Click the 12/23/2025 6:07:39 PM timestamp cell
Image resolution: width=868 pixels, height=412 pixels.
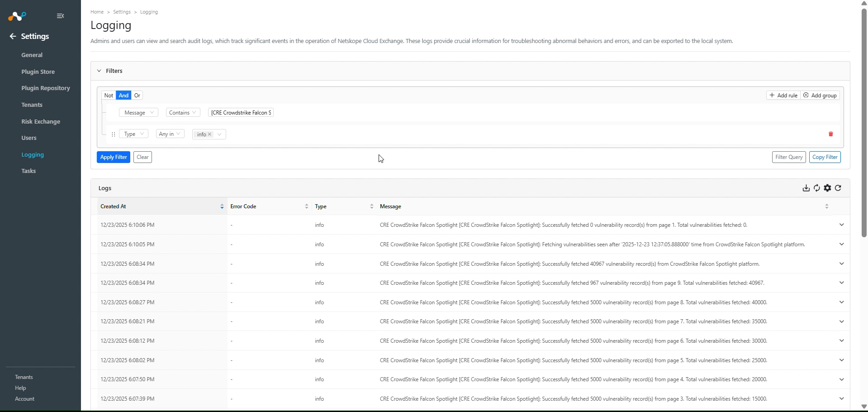pos(128,399)
